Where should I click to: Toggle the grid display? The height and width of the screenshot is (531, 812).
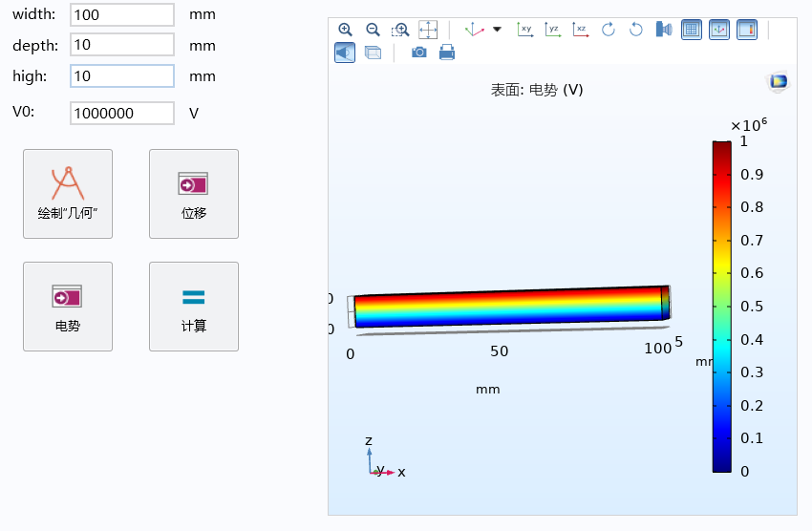pyautogui.click(x=692, y=30)
